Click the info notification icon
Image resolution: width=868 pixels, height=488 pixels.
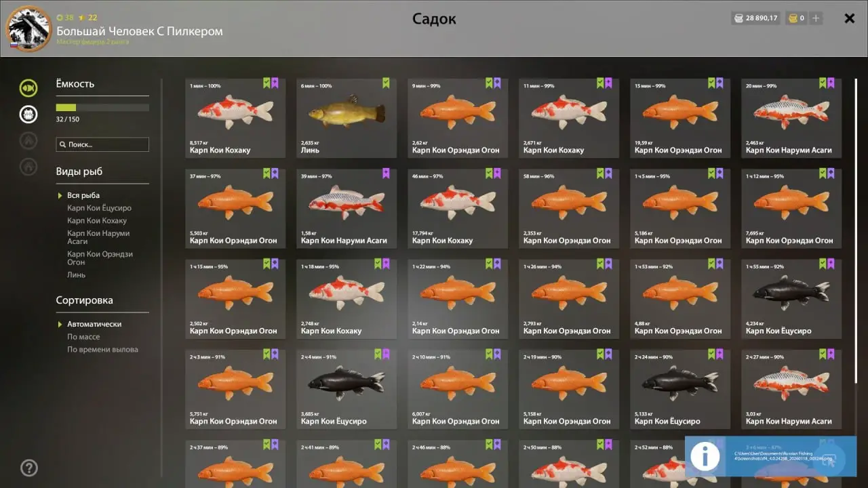pyautogui.click(x=705, y=456)
